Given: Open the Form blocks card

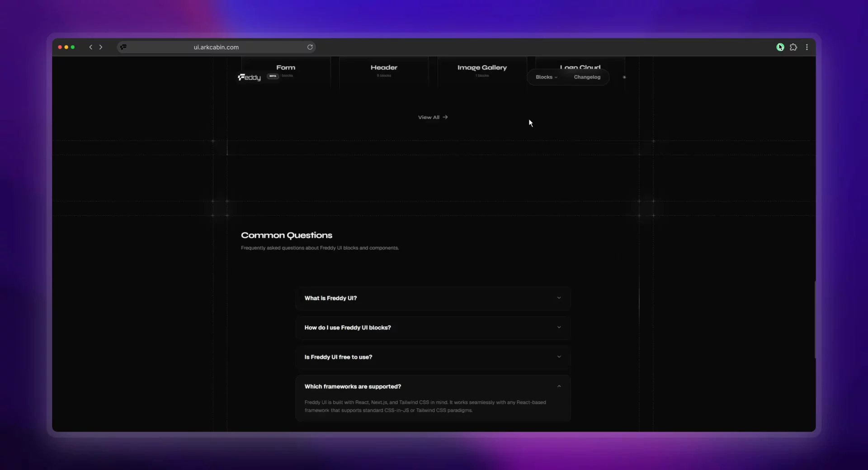Looking at the screenshot, I should coord(286,72).
